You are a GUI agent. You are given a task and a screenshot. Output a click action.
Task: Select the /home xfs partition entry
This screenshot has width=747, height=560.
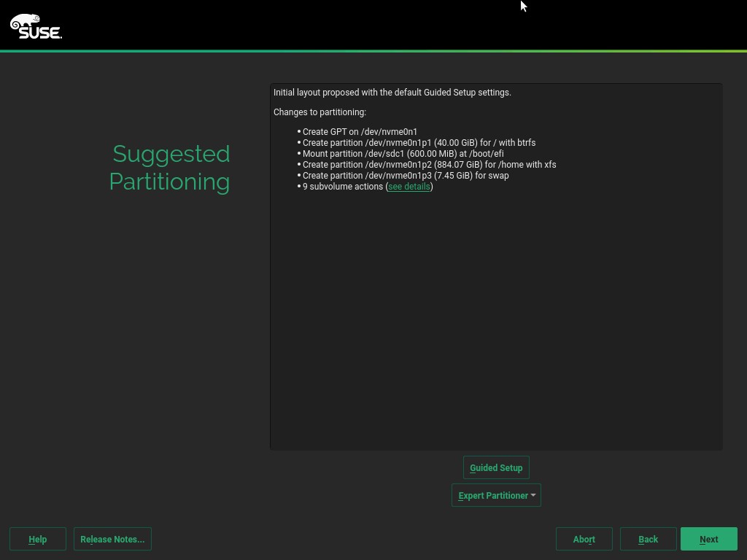tap(429, 165)
